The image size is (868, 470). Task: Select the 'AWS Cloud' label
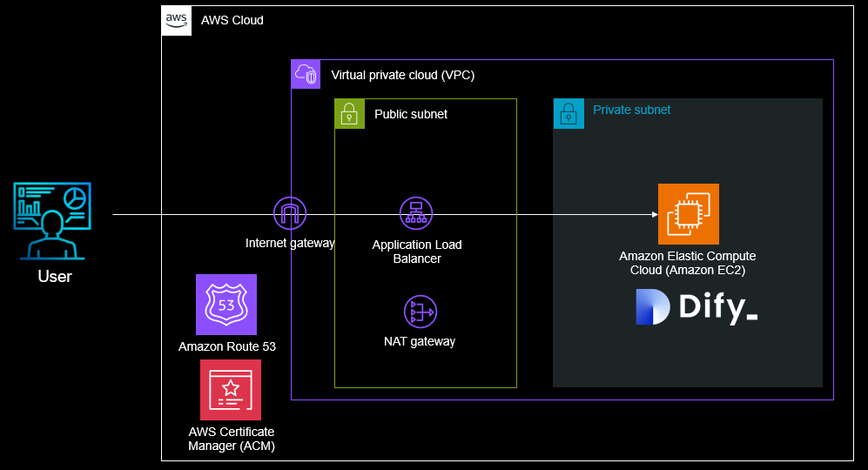coord(232,21)
